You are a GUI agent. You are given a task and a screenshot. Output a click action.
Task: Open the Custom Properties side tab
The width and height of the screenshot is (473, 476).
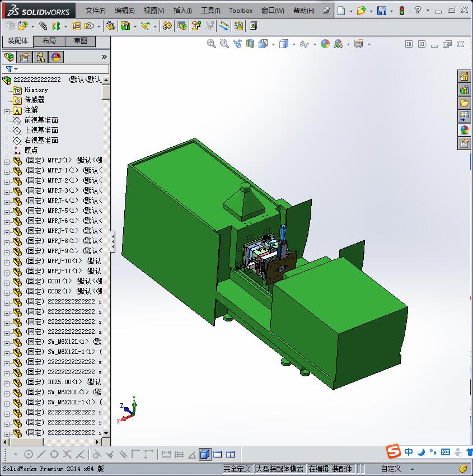tap(464, 143)
